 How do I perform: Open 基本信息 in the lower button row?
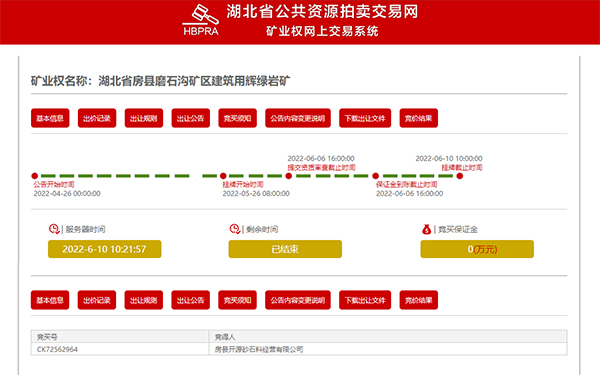click(50, 300)
